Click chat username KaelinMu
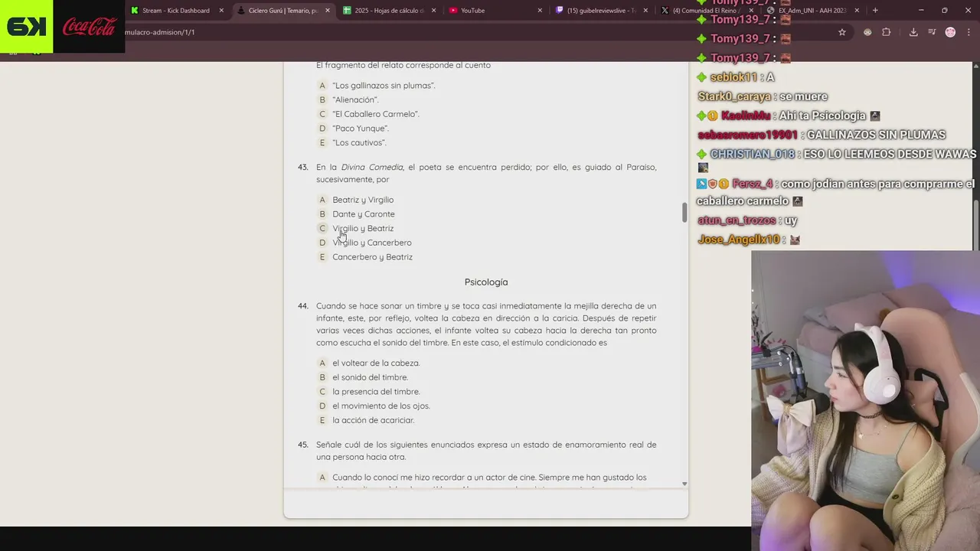 pos(746,116)
